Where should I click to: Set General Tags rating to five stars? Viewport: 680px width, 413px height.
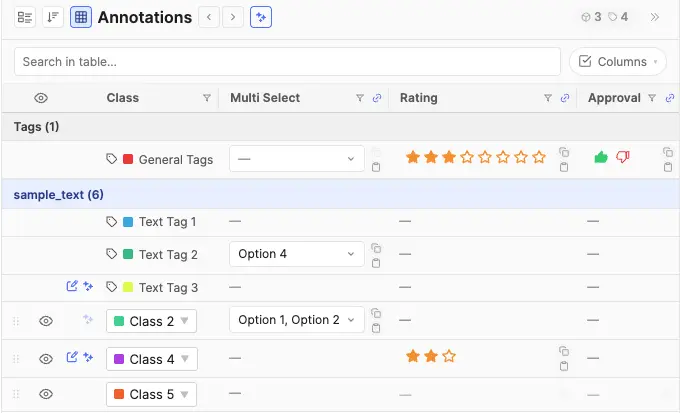click(485, 157)
